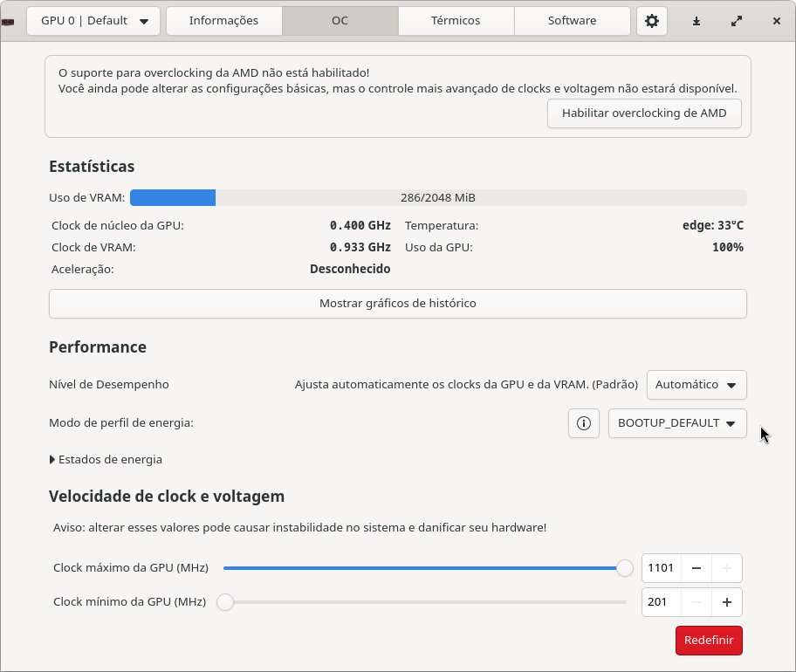Expand the Estados de energia section
The width and height of the screenshot is (796, 672).
[x=106, y=460]
